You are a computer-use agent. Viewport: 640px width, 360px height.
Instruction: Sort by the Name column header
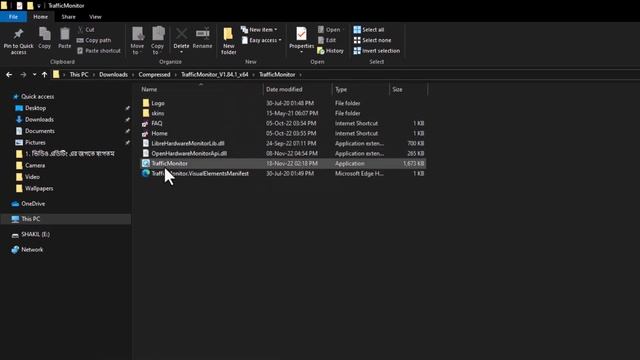click(149, 89)
